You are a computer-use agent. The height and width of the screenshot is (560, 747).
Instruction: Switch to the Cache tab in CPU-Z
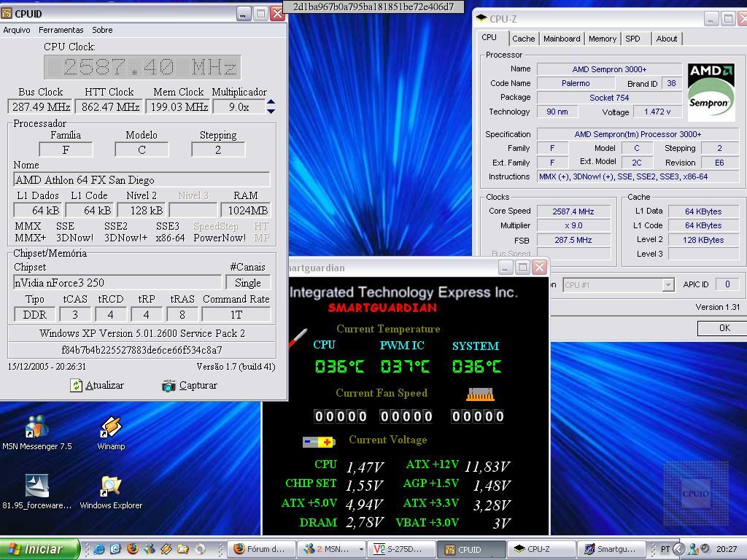click(x=524, y=39)
